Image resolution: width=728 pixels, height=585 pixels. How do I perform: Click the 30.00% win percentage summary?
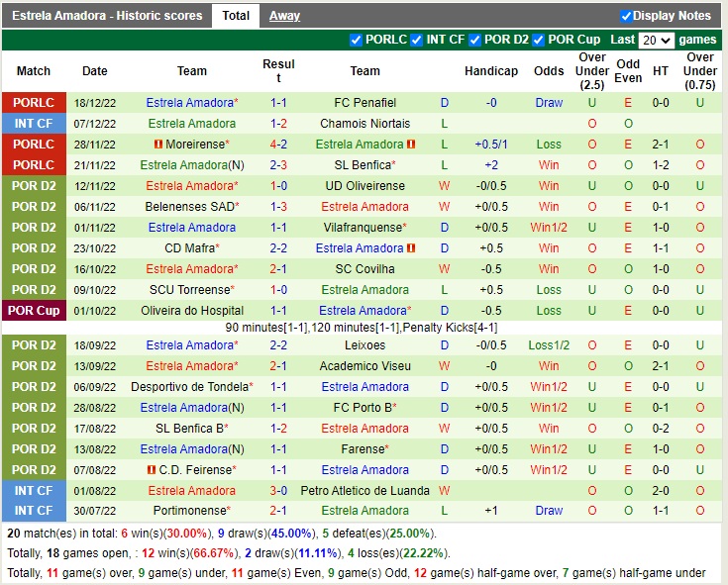(x=186, y=534)
